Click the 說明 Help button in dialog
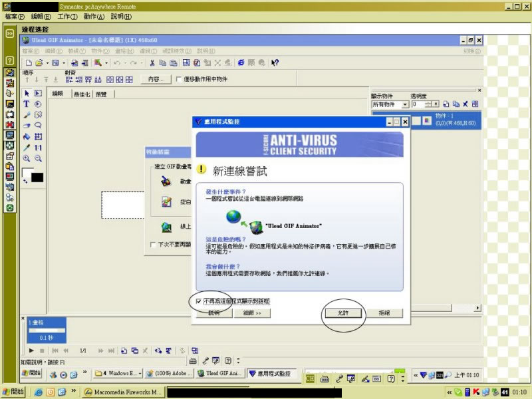The width and height of the screenshot is (532, 399). (214, 313)
